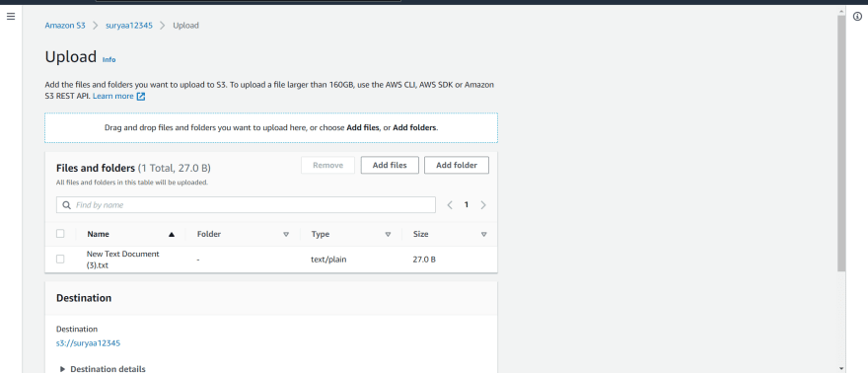
Task: Click the Name column header
Action: click(98, 234)
